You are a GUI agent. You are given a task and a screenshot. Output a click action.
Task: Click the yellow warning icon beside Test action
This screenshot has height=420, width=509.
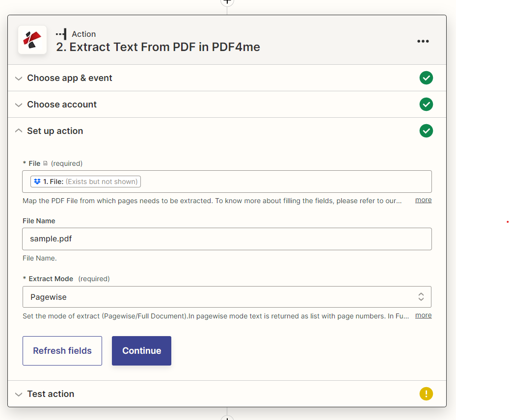[x=426, y=394]
